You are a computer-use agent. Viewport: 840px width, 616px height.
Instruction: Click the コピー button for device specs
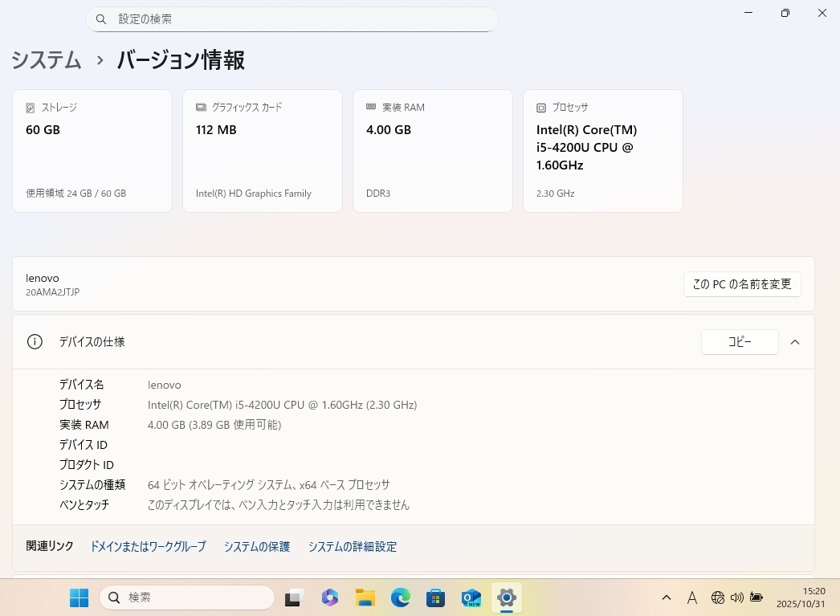pos(740,342)
